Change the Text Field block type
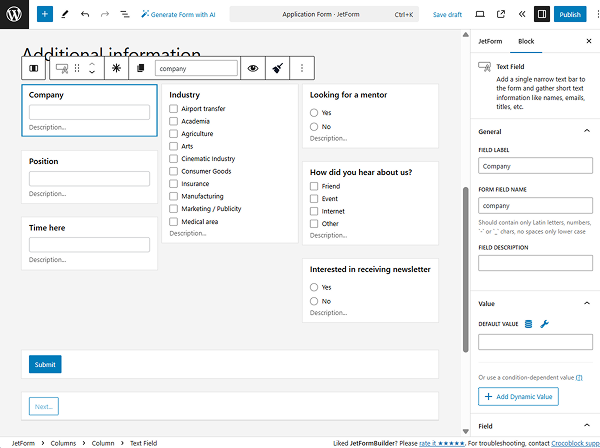 pos(62,68)
